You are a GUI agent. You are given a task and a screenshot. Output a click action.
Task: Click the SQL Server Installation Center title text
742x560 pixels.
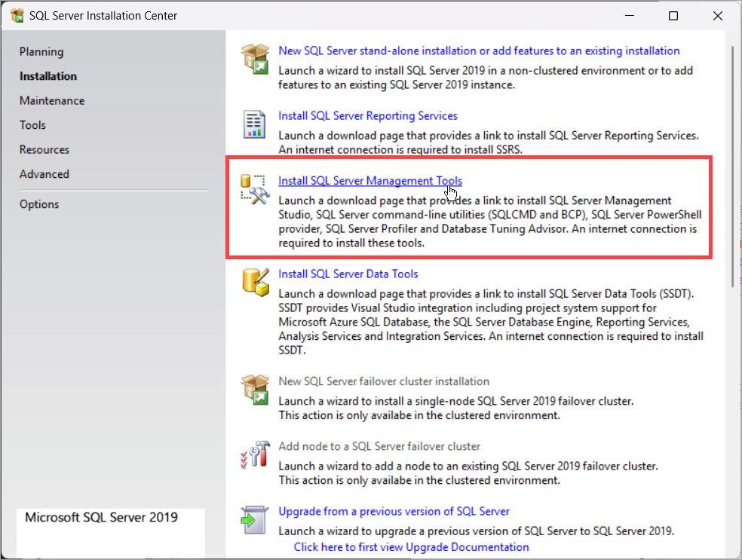[x=103, y=16]
